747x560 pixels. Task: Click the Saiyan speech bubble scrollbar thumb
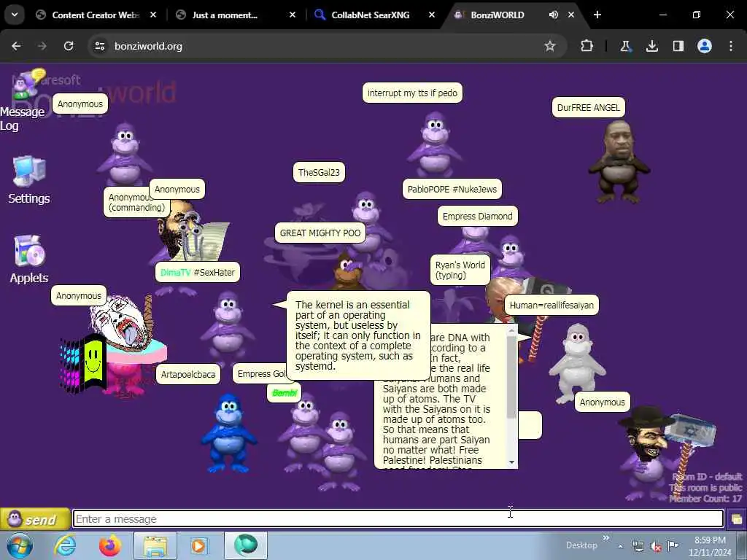point(511,377)
